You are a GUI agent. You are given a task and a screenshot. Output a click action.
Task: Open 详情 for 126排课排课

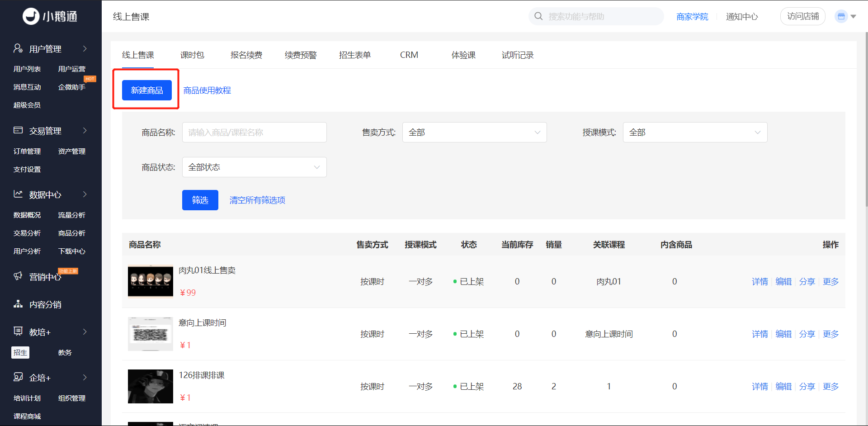[760, 386]
